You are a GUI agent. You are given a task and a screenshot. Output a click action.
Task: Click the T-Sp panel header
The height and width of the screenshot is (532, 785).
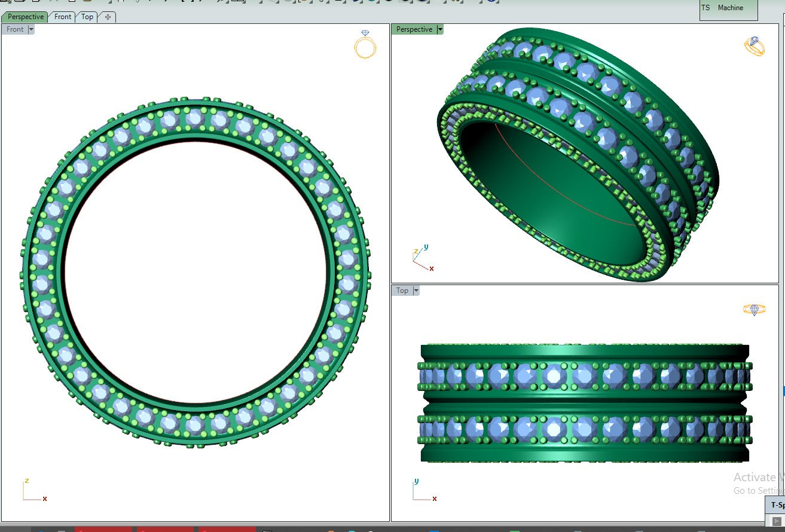(776, 505)
